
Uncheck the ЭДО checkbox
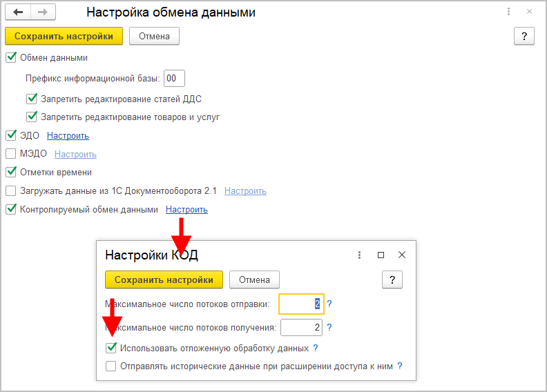pos(11,135)
